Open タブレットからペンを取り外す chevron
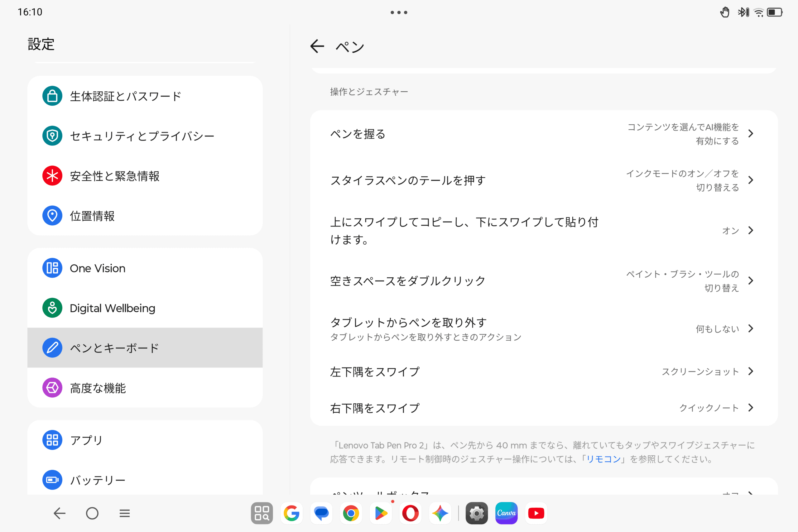 [751, 328]
